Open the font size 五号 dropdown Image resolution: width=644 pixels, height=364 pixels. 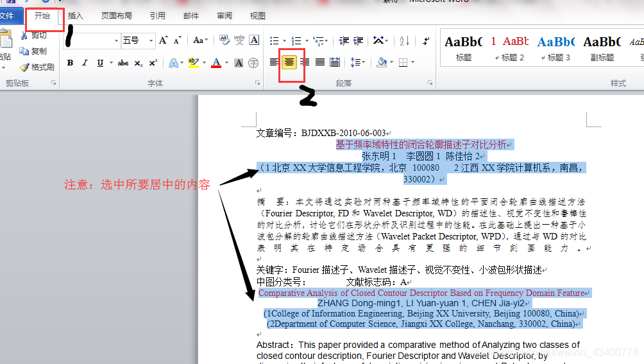[151, 40]
